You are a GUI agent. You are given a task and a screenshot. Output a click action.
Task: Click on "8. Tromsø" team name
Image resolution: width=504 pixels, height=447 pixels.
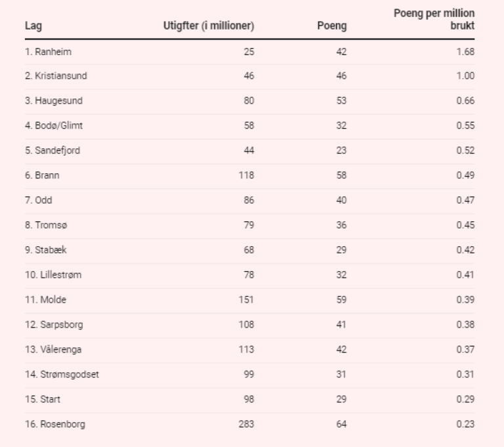pyautogui.click(x=46, y=226)
